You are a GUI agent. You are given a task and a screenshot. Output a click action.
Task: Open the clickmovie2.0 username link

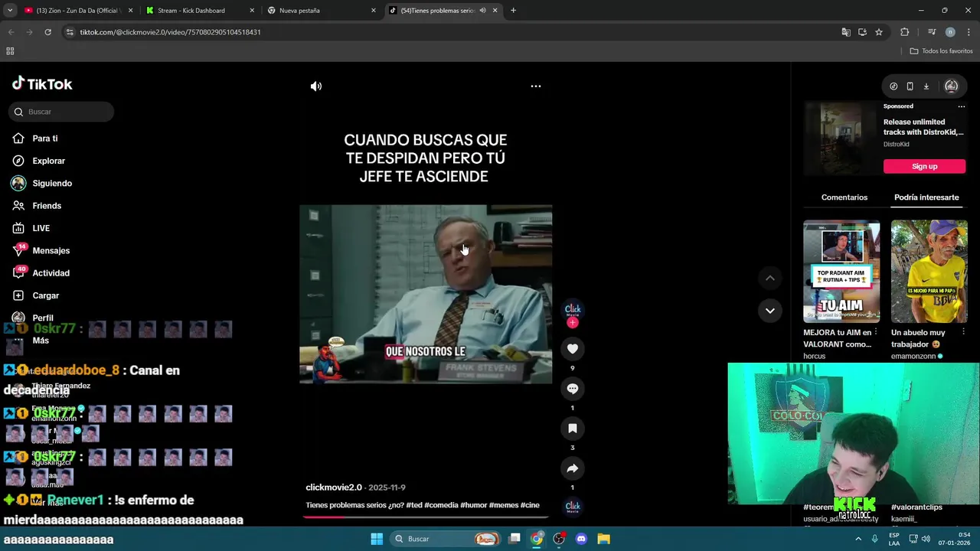pos(334,487)
